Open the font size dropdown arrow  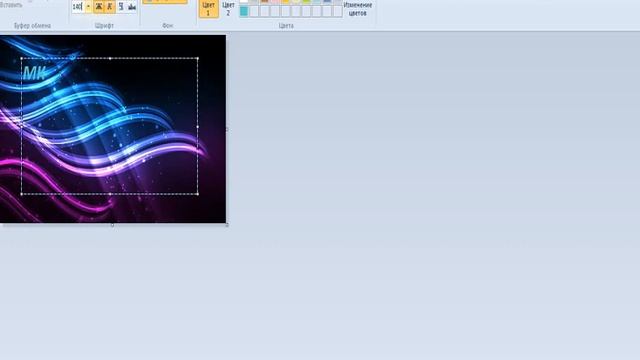tap(88, 7)
